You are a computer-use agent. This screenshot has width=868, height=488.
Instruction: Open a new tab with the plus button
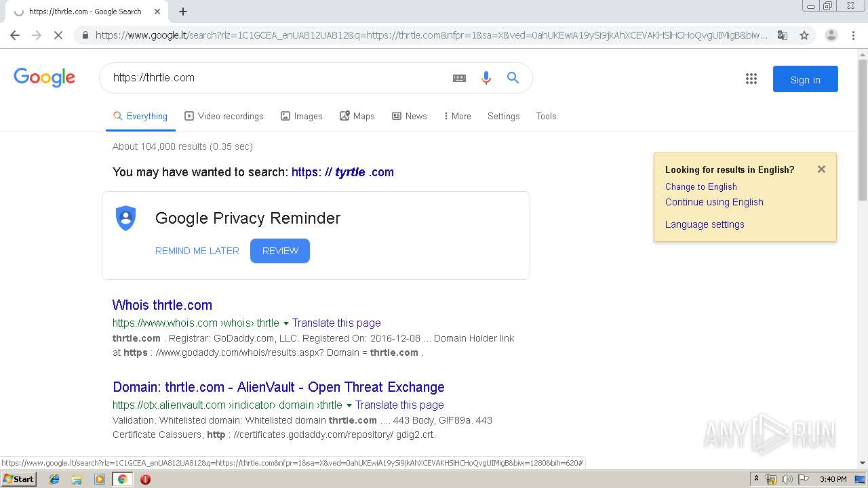coord(183,12)
